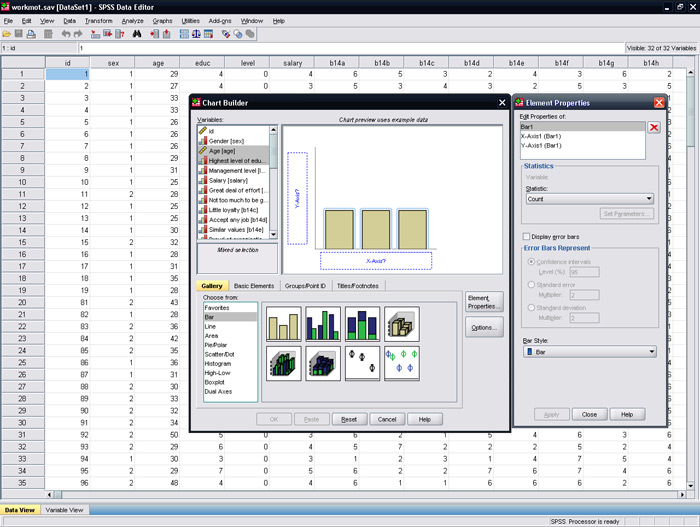Switch to the Groups/Point ID tab
Viewport: 700px width, 527px height.
[305, 286]
